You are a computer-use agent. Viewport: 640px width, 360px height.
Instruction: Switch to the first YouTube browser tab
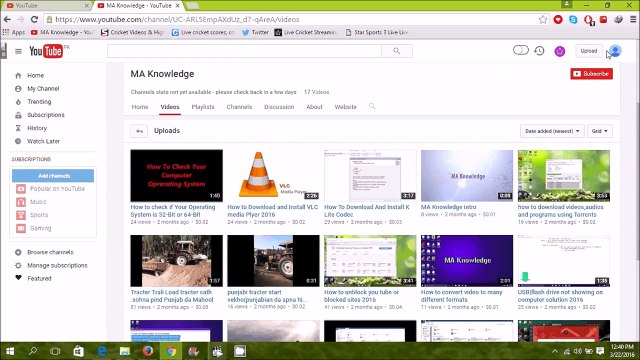(x=47, y=6)
